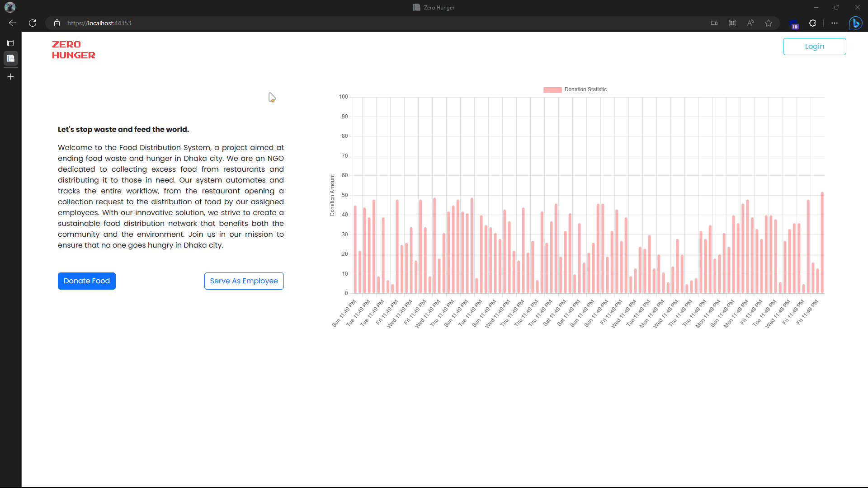868x488 pixels.
Task: Select the Zero Hunger vertical tab
Action: tap(11, 58)
